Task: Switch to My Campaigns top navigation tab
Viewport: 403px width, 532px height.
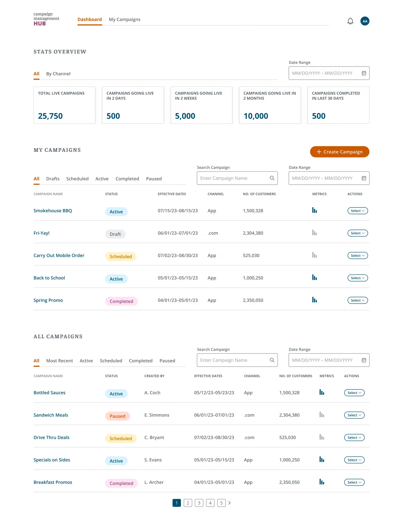Action: click(124, 20)
